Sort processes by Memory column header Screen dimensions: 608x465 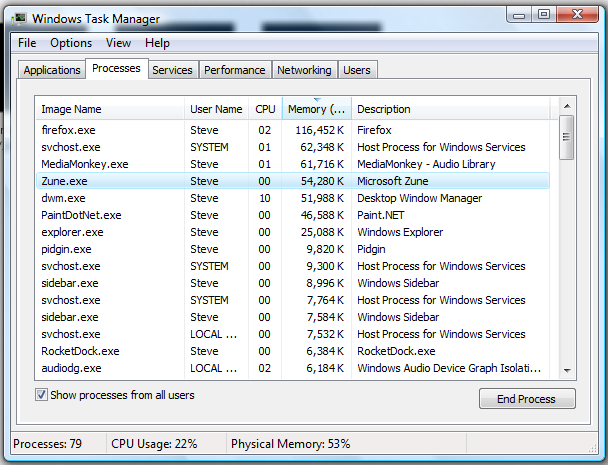coord(316,109)
